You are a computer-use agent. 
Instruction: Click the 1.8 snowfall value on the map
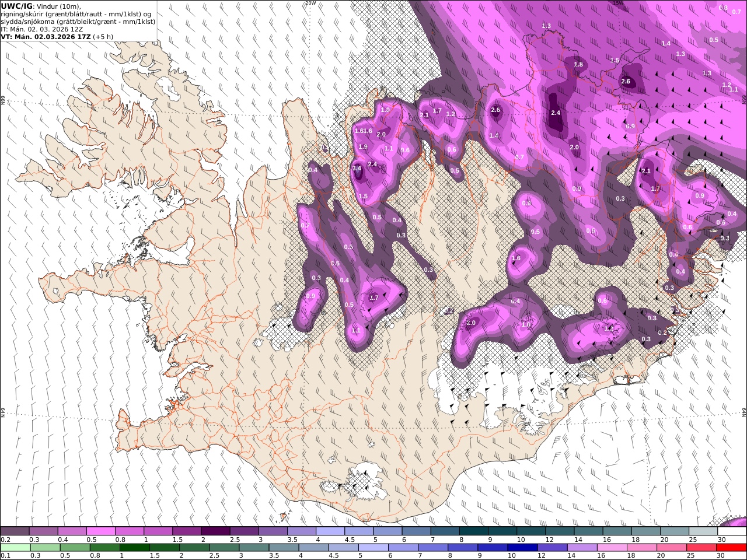[578, 64]
